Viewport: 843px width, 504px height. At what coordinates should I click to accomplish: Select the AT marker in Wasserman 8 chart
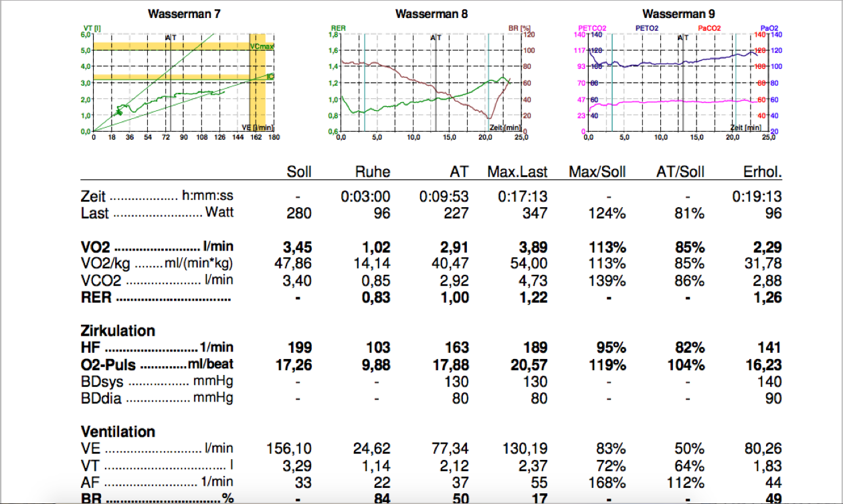point(436,38)
